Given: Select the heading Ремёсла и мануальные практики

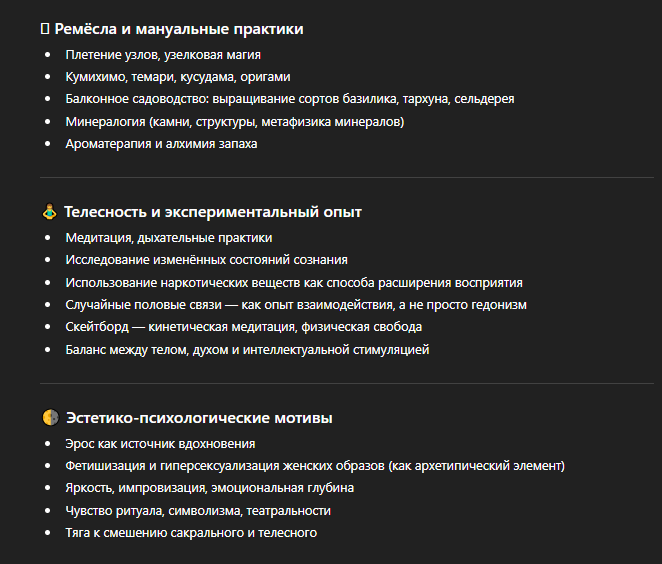Looking at the screenshot, I should coord(179,29).
